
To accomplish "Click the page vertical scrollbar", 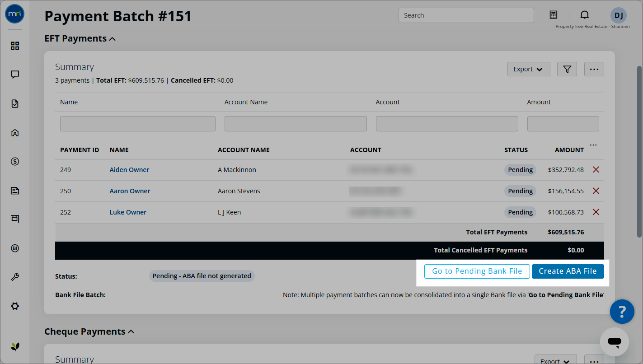I will tap(639, 152).
